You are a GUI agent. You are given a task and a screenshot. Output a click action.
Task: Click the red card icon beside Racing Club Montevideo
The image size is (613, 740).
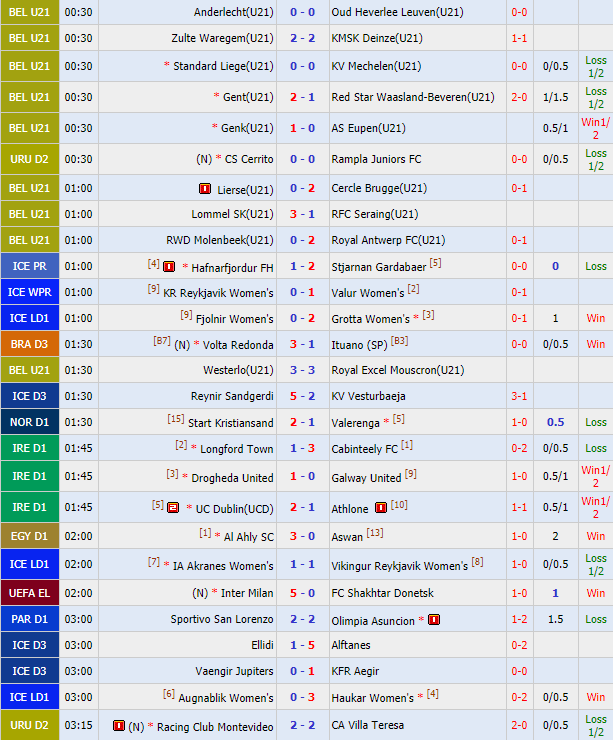pos(119,725)
